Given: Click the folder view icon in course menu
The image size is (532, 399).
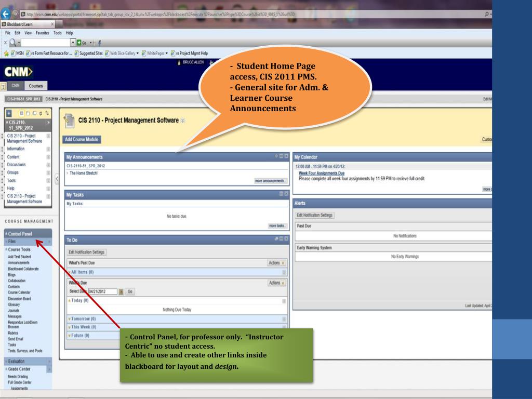Looking at the screenshot, I should click(28, 113).
